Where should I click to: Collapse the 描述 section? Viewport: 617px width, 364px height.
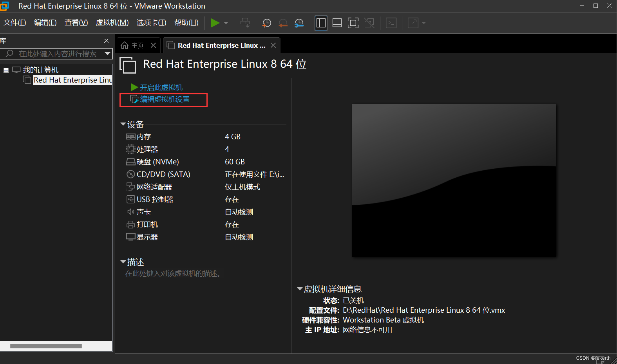pyautogui.click(x=123, y=262)
